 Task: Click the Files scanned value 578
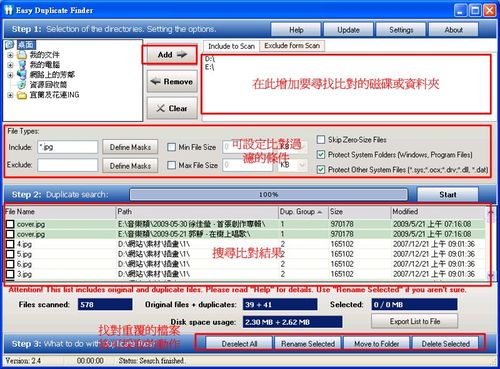click(x=105, y=304)
